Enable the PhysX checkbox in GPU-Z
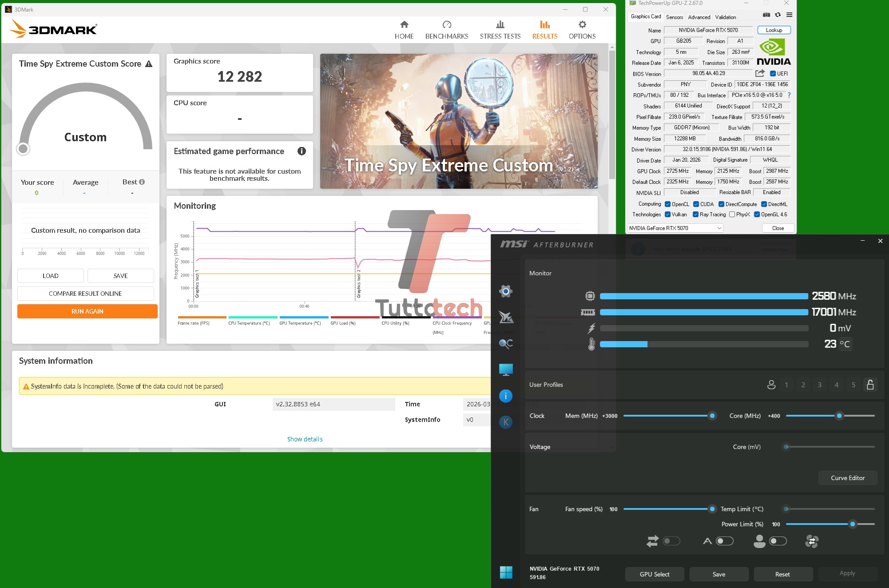 coord(733,214)
